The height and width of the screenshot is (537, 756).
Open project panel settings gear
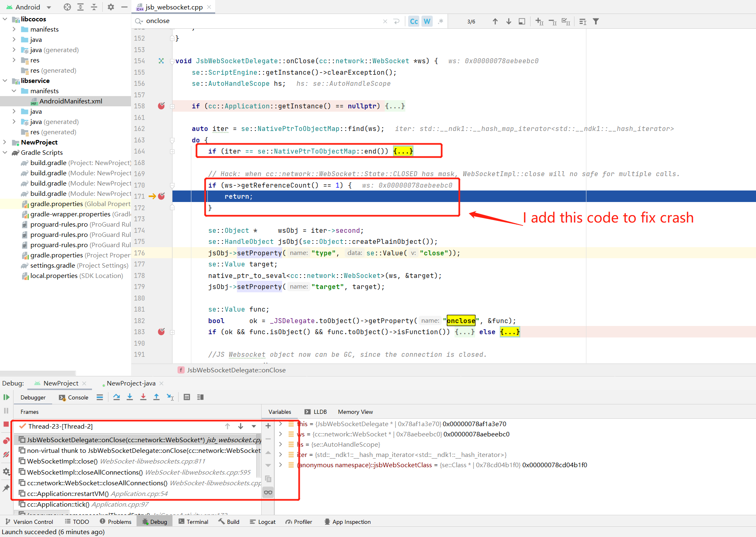pyautogui.click(x=111, y=7)
